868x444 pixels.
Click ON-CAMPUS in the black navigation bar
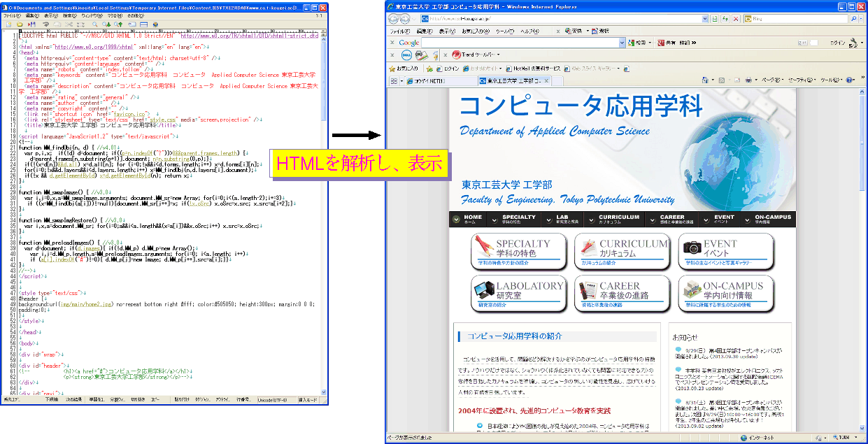769,219
